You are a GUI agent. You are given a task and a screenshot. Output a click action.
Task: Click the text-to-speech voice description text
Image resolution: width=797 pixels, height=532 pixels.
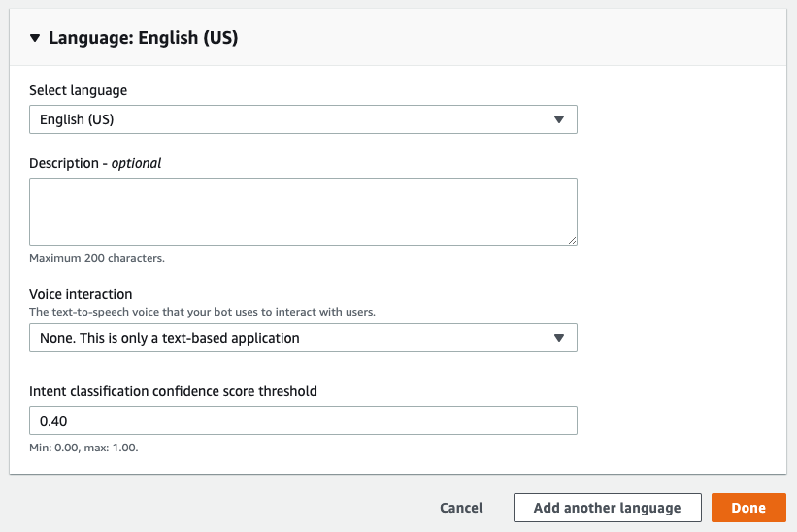click(202, 312)
